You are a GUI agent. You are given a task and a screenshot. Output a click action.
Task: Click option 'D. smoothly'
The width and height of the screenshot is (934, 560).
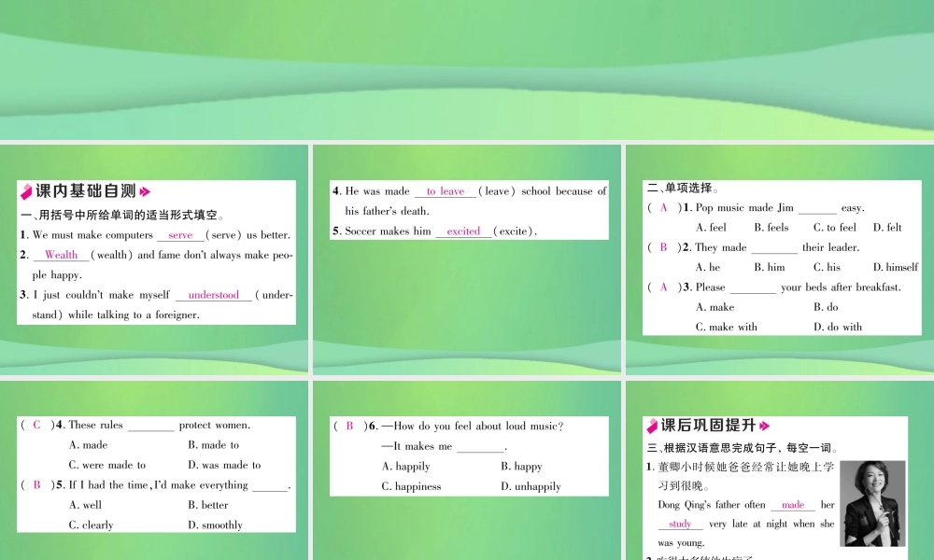(216, 525)
